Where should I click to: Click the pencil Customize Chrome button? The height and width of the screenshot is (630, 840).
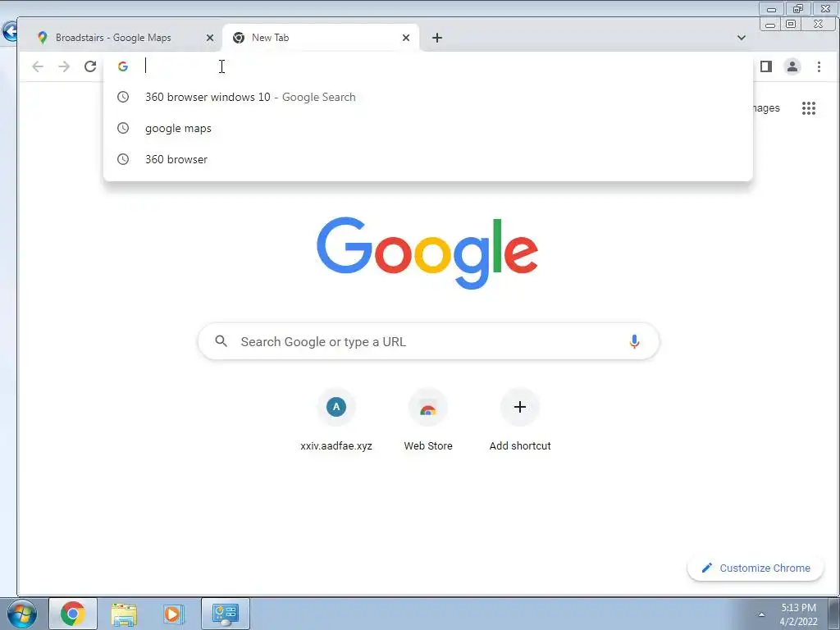756,568
